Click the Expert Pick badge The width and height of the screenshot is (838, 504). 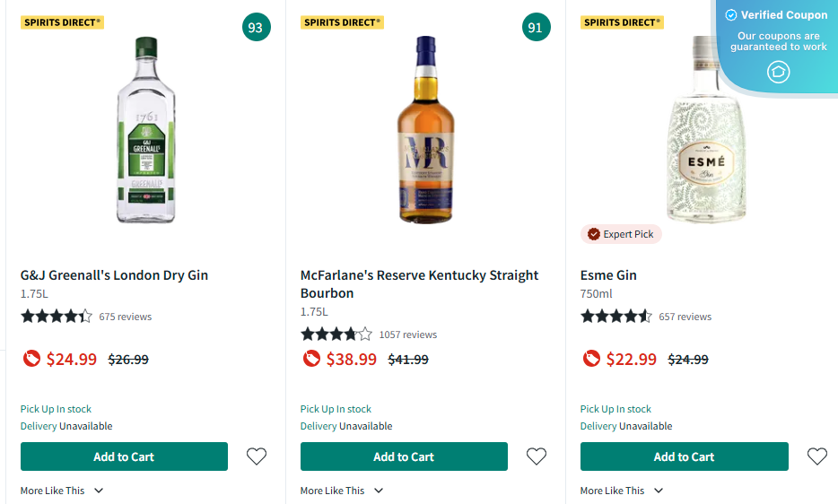(x=621, y=234)
